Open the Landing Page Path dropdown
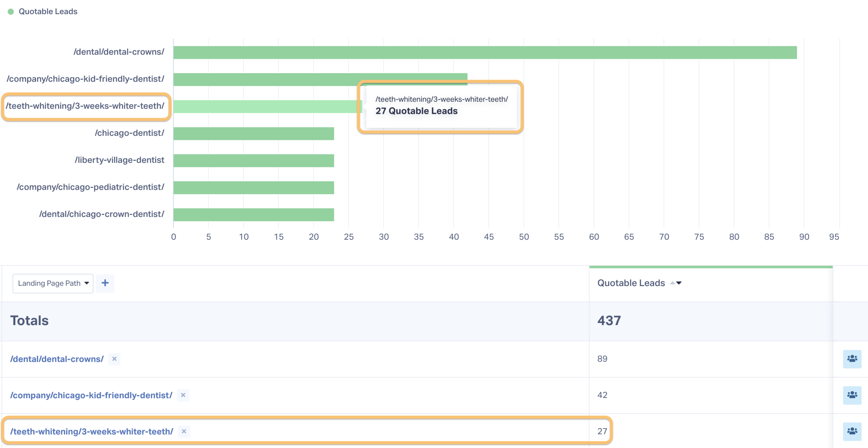868x448 pixels. [53, 283]
